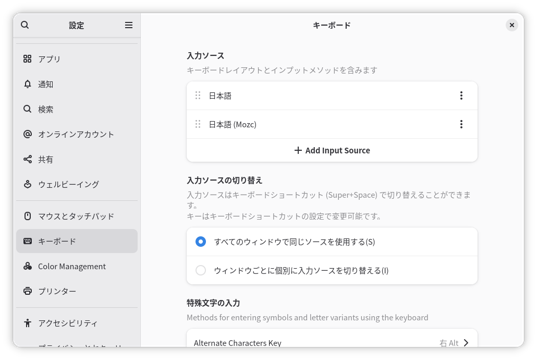This screenshot has width=537, height=360.
Task: Select すべてのウィンドウで同じソースを使用する radio
Action: 200,242
